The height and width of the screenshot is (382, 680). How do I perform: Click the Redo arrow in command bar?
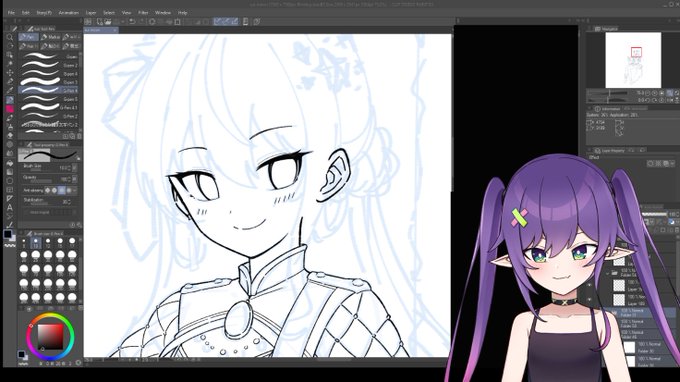141,22
